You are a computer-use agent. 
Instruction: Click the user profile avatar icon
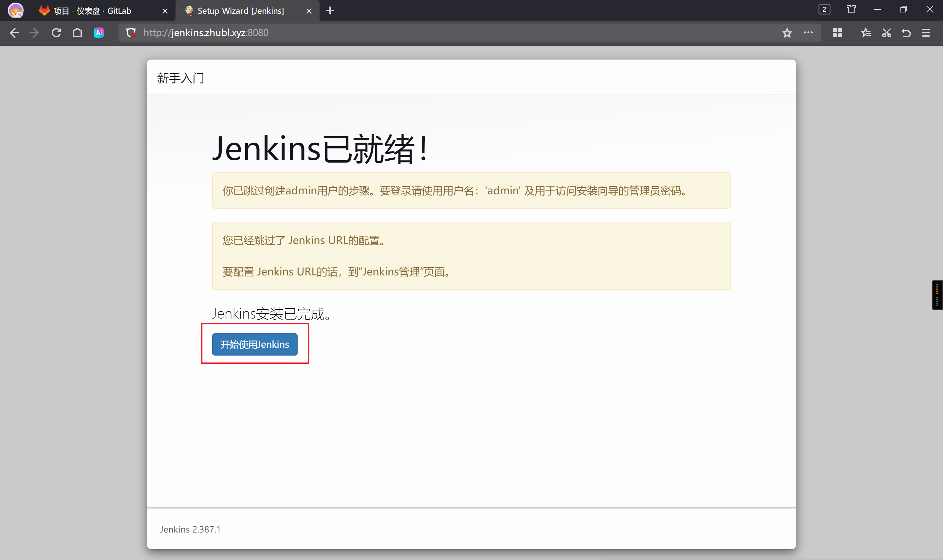15,10
